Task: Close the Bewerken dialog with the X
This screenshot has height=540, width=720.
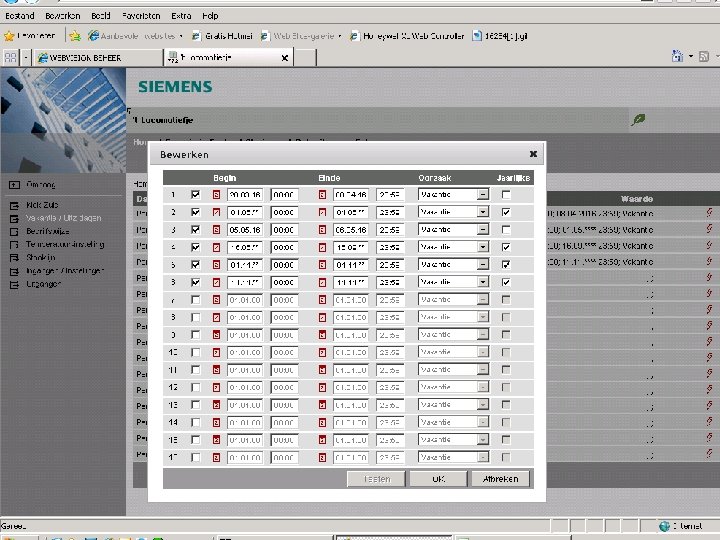Action: [533, 154]
